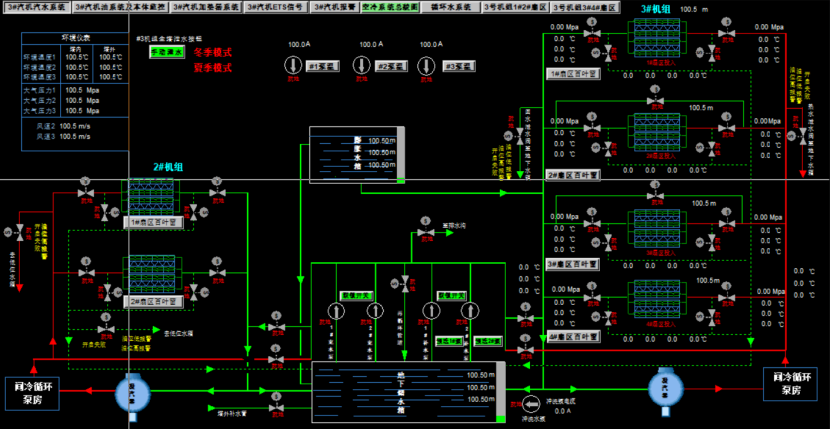
Task: Select the 2#机组 sector 2 heat exchanger graphic
Action: 151,275
